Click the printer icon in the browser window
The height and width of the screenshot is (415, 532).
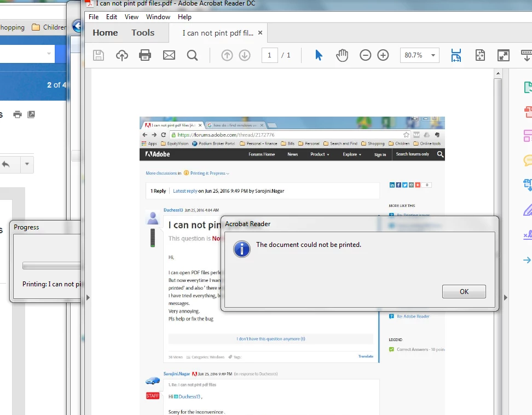18,114
